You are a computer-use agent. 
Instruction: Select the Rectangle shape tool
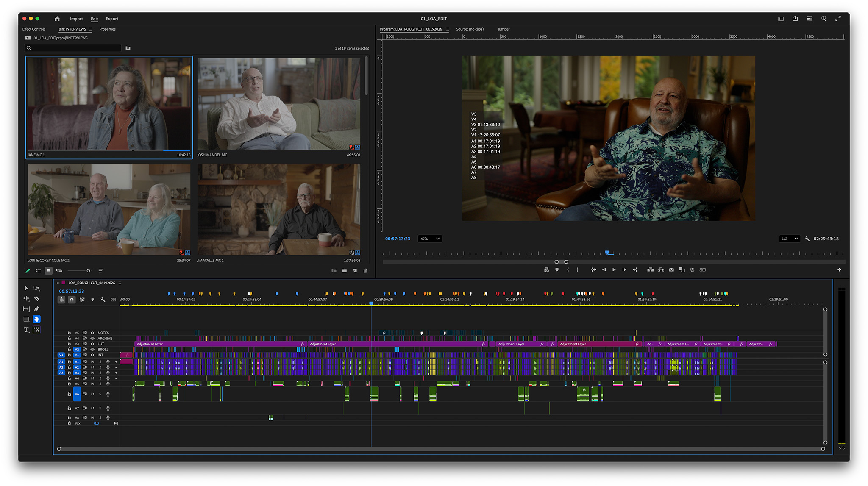tap(26, 319)
